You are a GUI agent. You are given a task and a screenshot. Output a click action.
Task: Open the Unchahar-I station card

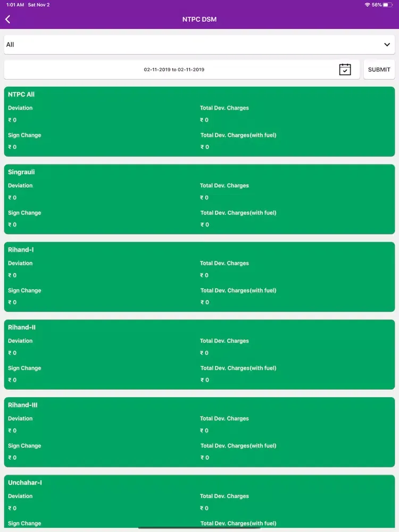[199, 502]
